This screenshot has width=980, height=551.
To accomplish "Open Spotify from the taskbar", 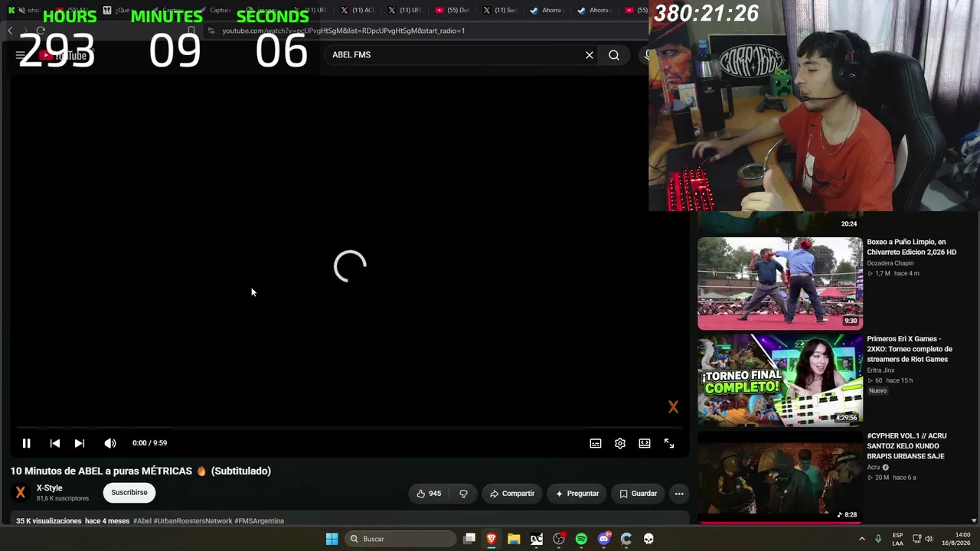I will 581,539.
